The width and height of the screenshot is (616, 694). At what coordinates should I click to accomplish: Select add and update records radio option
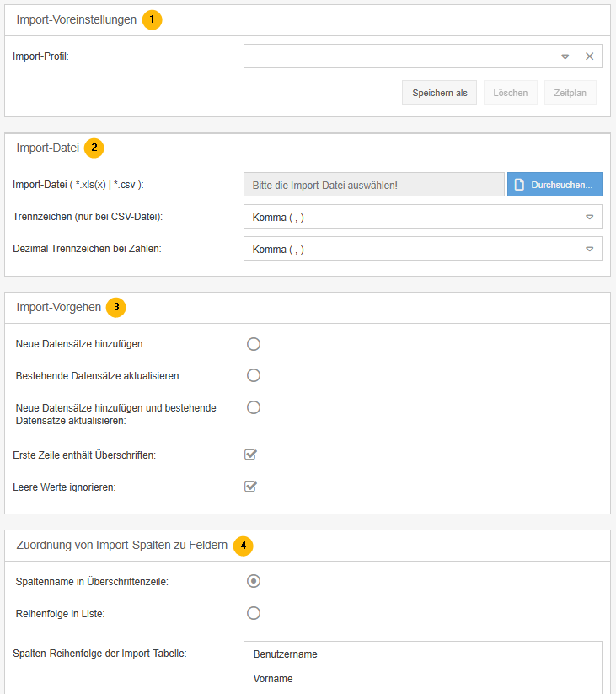click(x=254, y=407)
